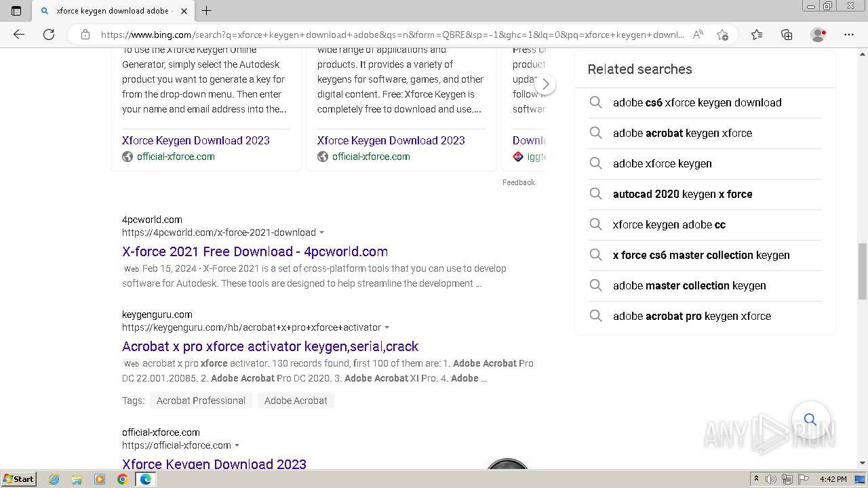Search icon next to adobe acrobat pro keygen xforce
The width and height of the screenshot is (868, 488).
(x=595, y=316)
